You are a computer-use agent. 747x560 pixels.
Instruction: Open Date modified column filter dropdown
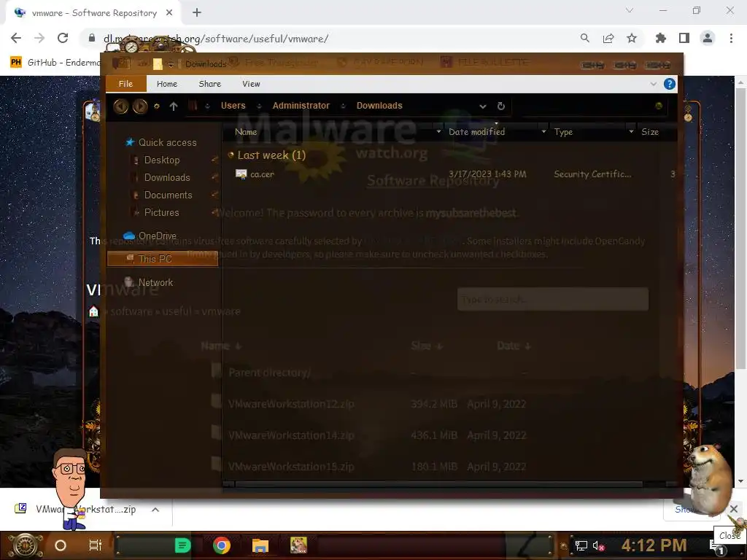[543, 131]
